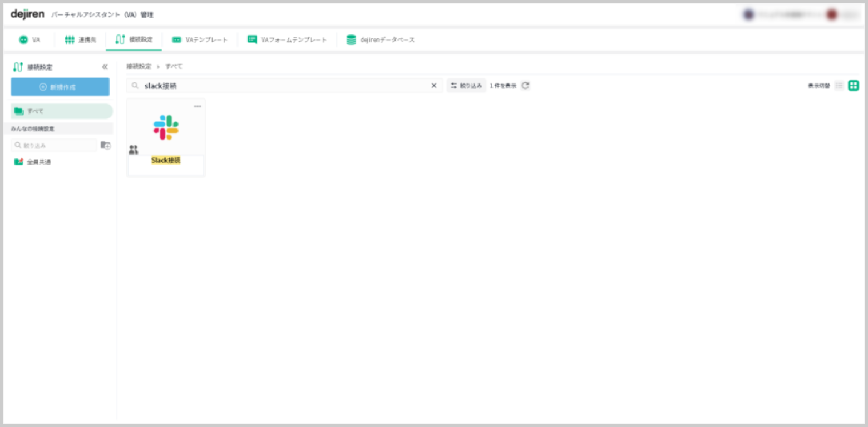Click すべて in the breadcrumb
Screen dimensions: 868x427
point(174,66)
